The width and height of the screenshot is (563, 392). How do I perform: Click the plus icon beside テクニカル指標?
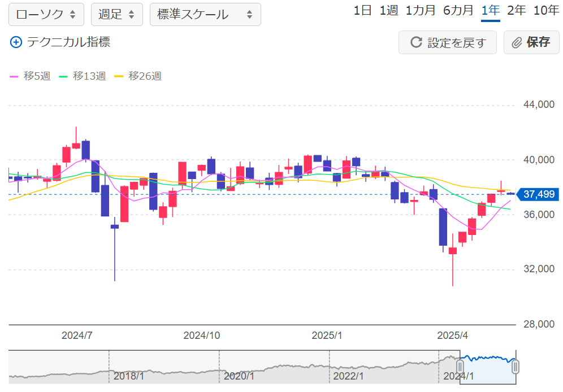(16, 42)
